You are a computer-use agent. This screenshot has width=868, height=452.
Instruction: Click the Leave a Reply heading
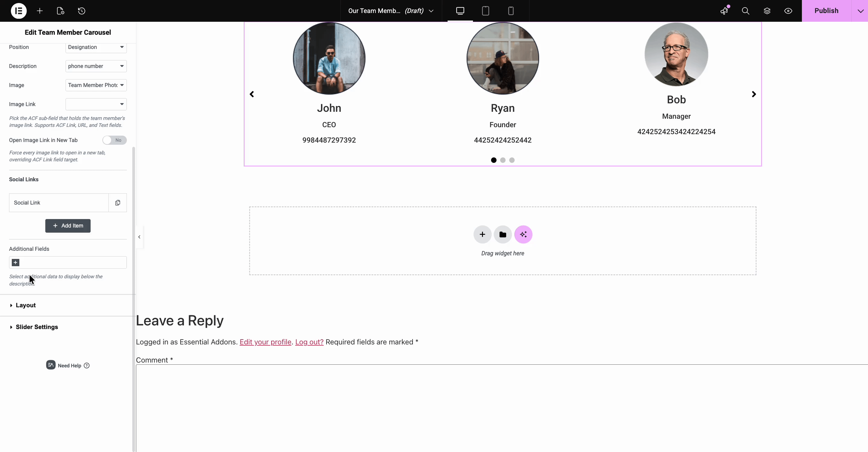pyautogui.click(x=180, y=321)
